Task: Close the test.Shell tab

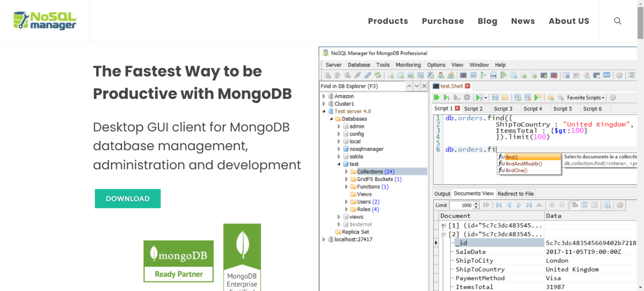Action: coord(467,86)
